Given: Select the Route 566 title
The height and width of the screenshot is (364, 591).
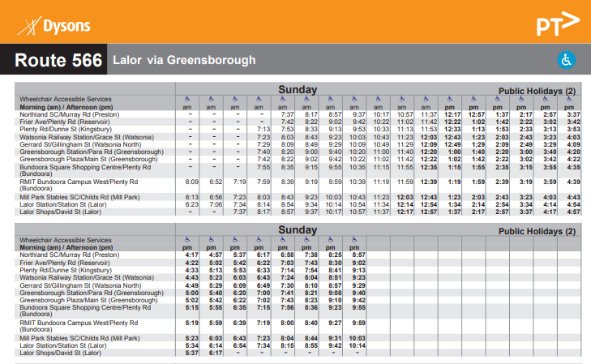Looking at the screenshot, I should click(x=58, y=60).
